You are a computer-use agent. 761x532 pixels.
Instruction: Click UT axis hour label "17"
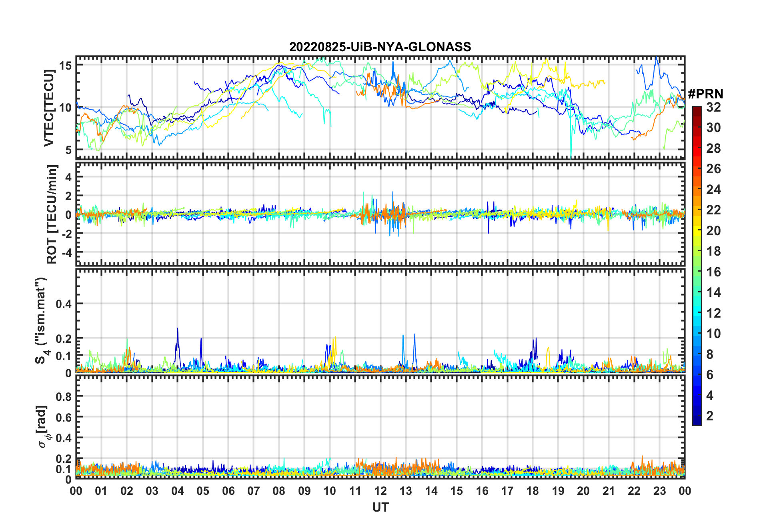pos(507,491)
